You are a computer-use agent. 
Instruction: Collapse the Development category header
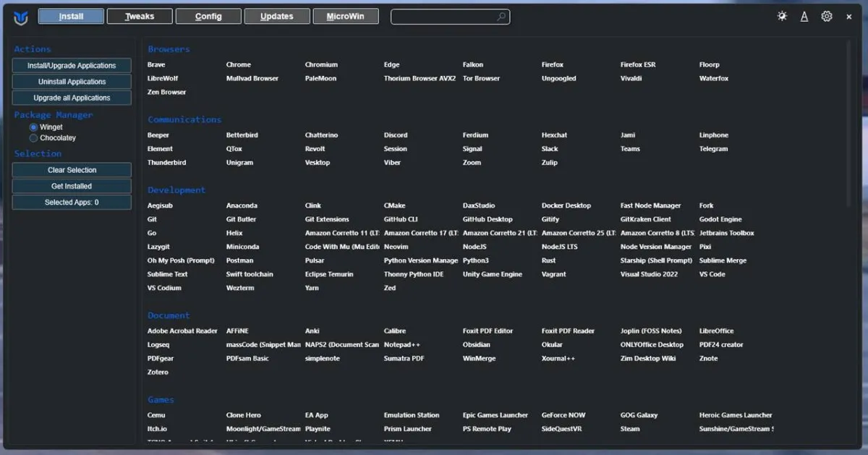coord(176,190)
